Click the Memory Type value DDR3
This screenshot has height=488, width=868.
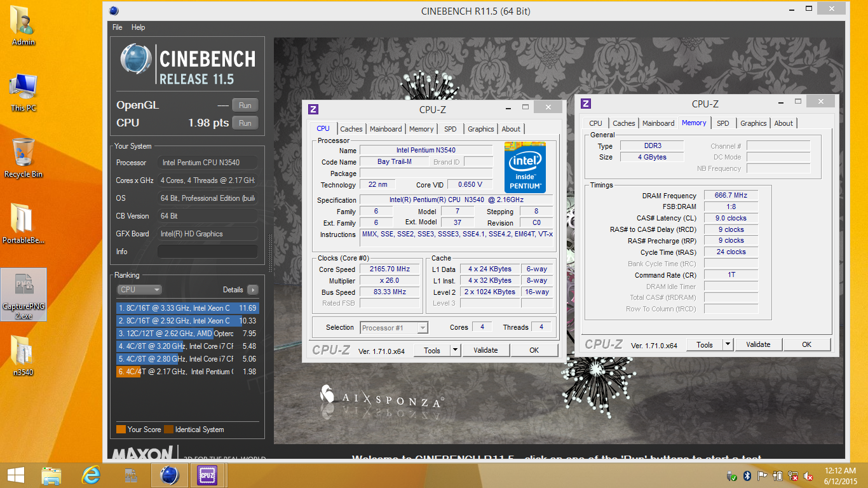pos(653,146)
